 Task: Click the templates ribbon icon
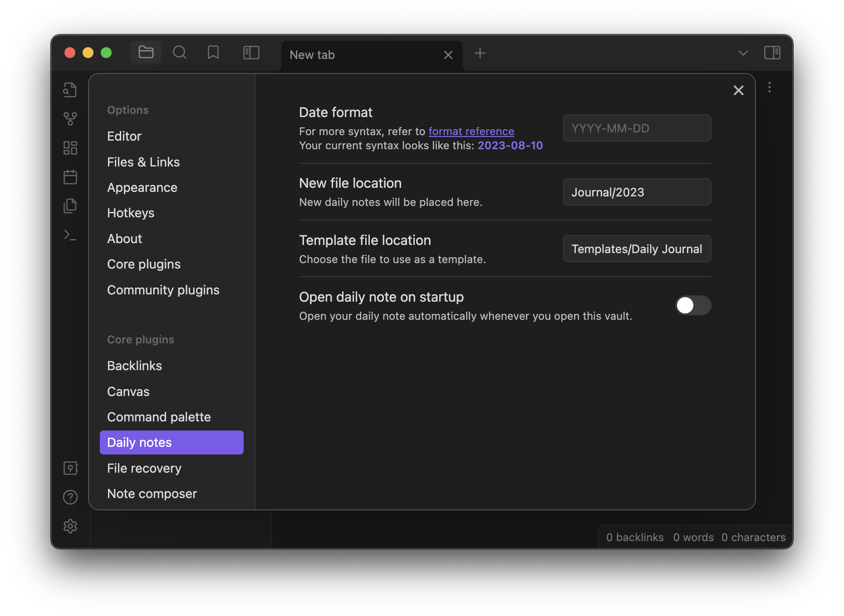pyautogui.click(x=70, y=206)
